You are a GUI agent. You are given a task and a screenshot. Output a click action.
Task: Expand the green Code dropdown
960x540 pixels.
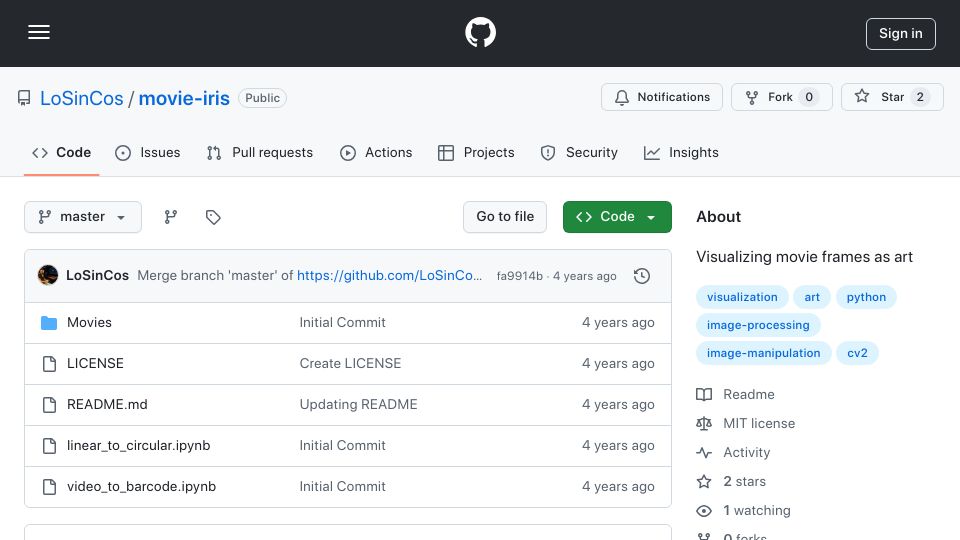click(x=617, y=217)
